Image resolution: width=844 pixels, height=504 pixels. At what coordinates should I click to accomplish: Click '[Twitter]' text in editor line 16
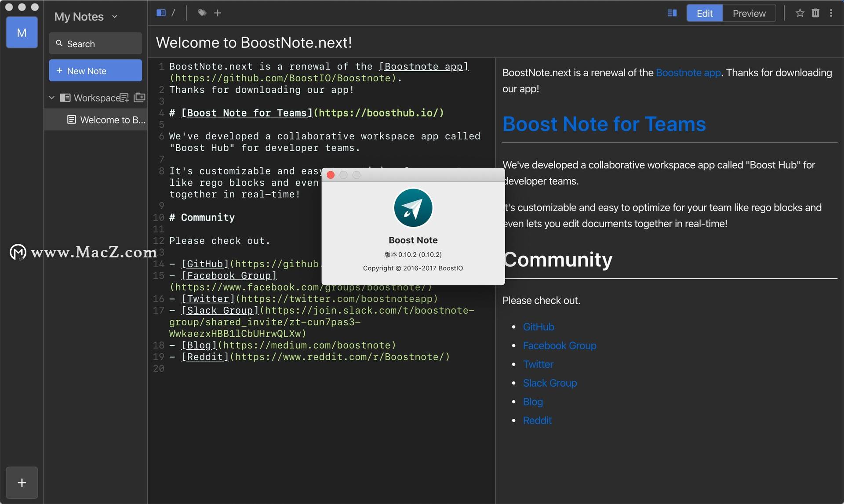tap(208, 299)
